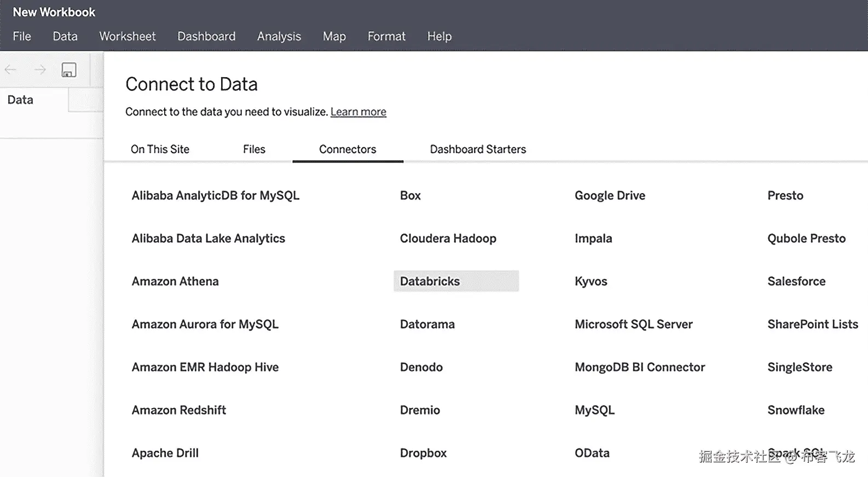The image size is (868, 477).
Task: Click the back arrow icon
Action: [10, 69]
